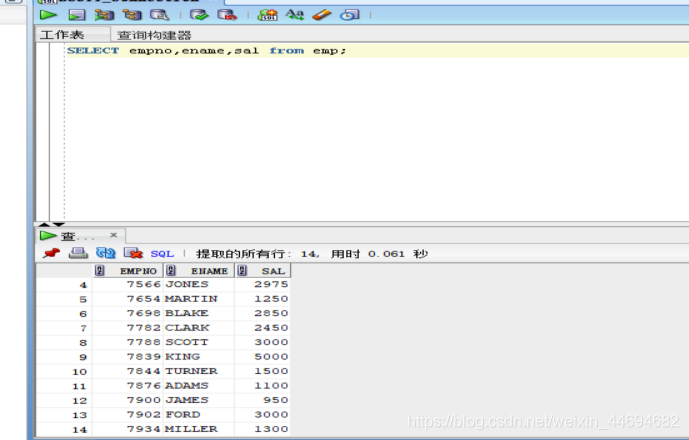689x440 pixels.
Task: Click the fetched rows status text '提取的所有行: 14'
Action: point(257,254)
